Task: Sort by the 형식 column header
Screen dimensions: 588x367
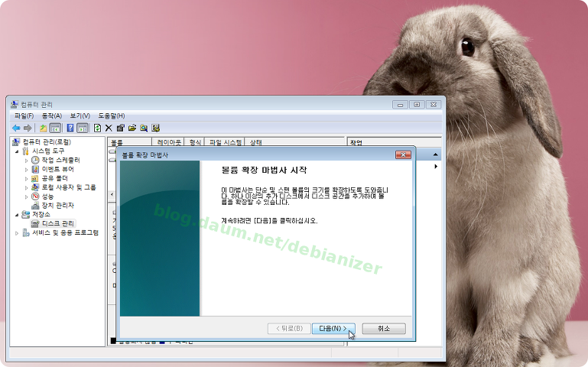Action: click(x=194, y=142)
